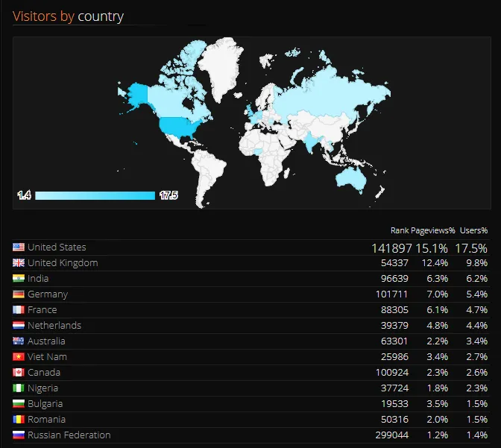The image size is (501, 448).
Task: Click Russian Federation rank 299044
Action: 392,435
